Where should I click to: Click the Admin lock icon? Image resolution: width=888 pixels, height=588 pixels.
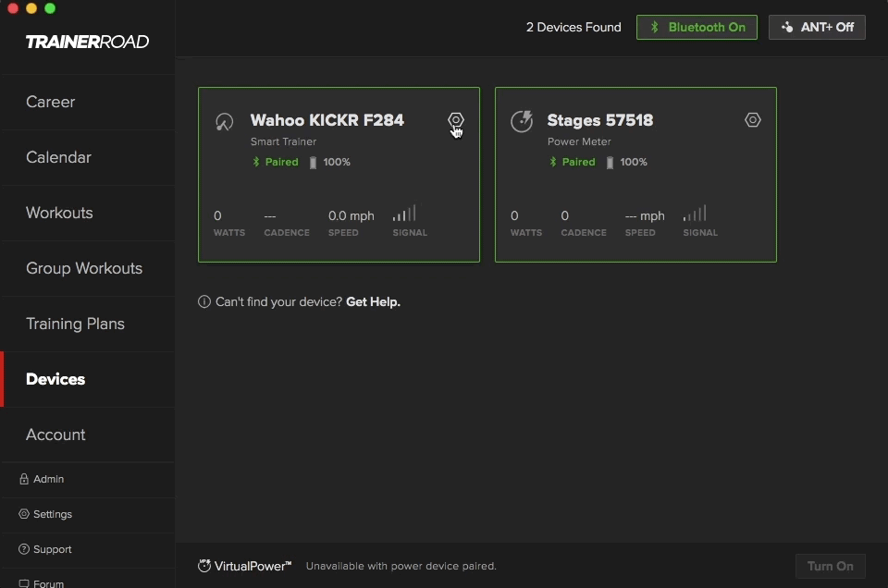click(x=24, y=479)
